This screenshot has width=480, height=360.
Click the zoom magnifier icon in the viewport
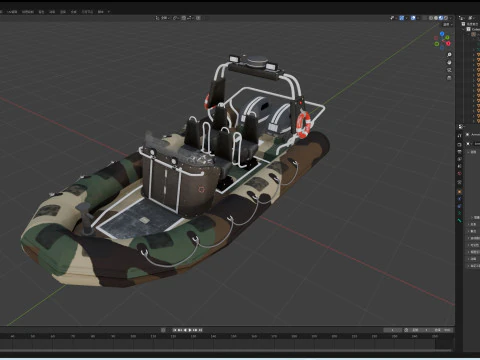449,54
